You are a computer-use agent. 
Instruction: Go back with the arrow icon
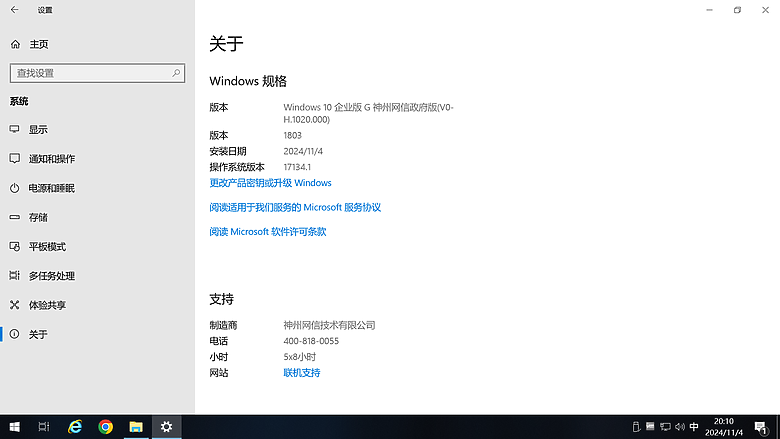[x=14, y=9]
